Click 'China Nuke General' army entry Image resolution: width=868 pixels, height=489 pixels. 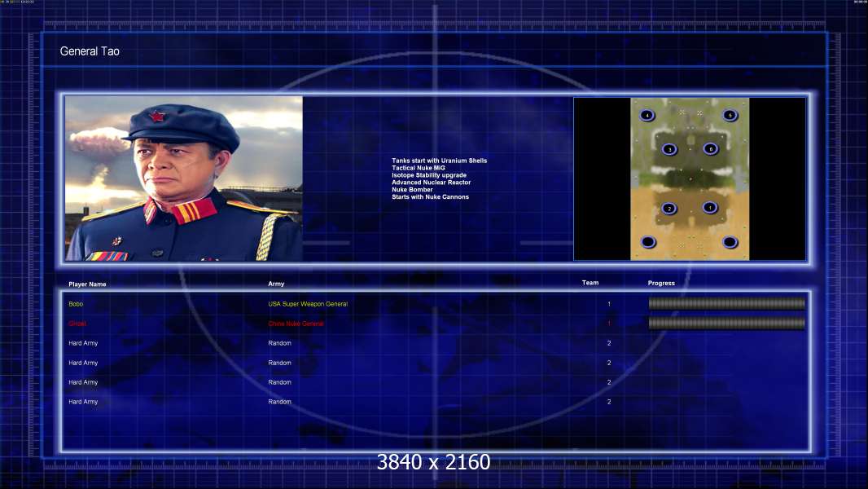296,324
